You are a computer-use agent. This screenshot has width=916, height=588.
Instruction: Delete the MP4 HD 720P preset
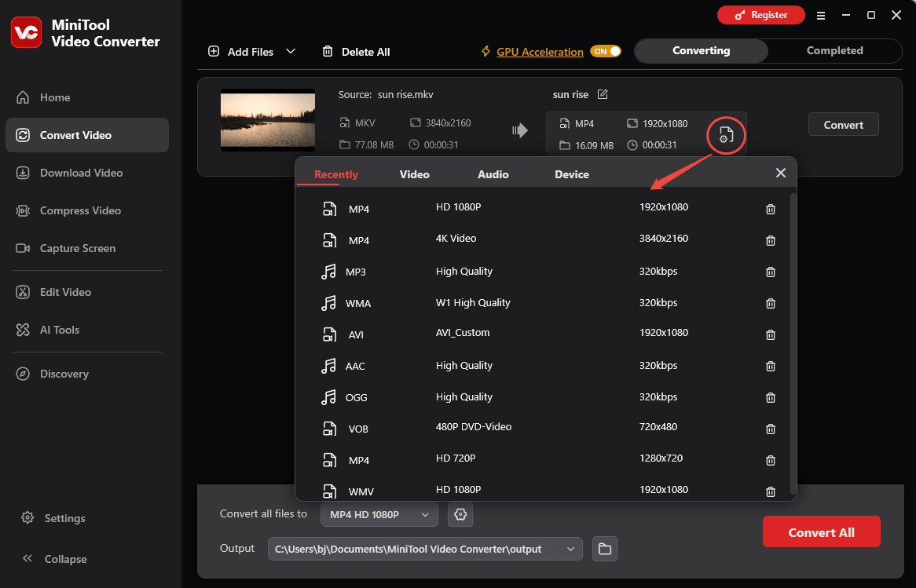[x=771, y=461]
